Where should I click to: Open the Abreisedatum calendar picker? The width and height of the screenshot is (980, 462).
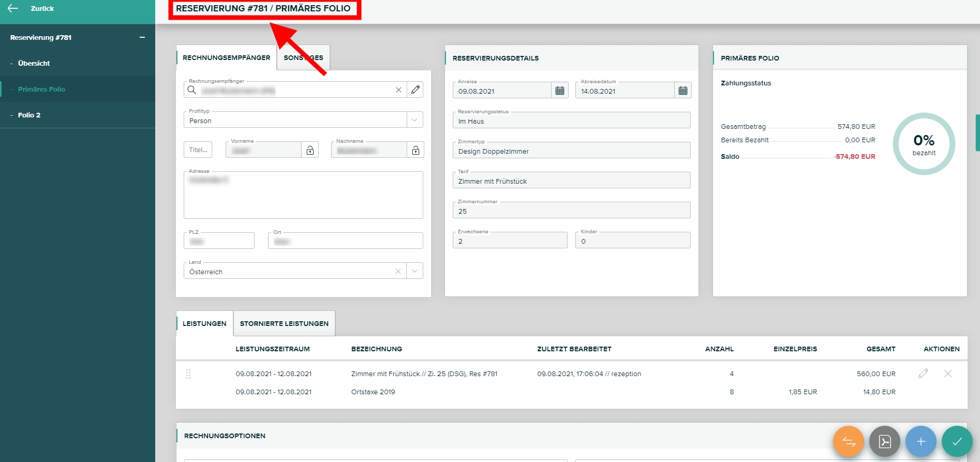(x=682, y=91)
